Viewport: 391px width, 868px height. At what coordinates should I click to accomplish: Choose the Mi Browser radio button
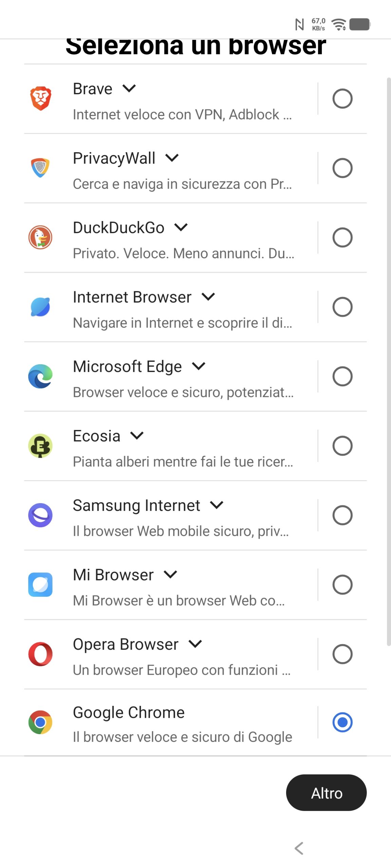pos(342,585)
